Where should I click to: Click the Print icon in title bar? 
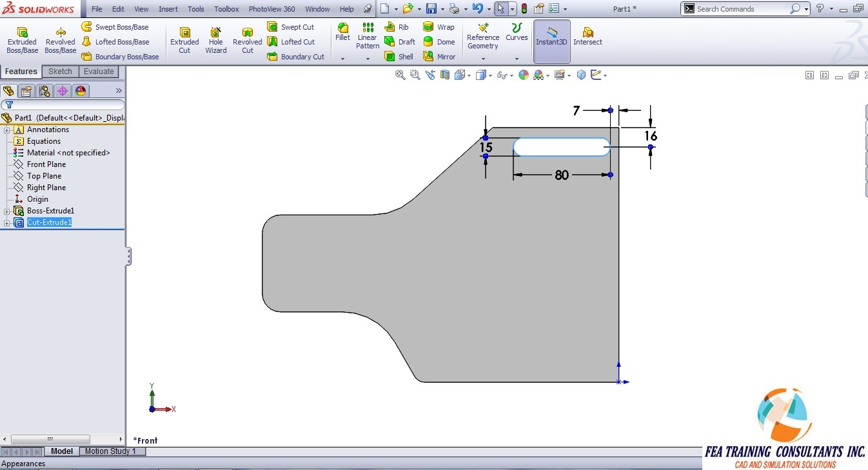(x=454, y=9)
